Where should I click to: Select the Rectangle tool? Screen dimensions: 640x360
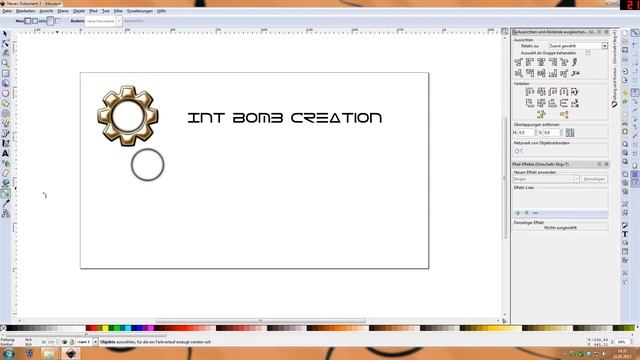(x=5, y=73)
